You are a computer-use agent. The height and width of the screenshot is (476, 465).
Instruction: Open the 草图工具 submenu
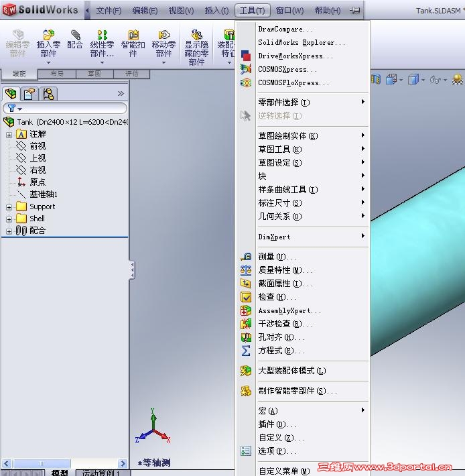[304, 149]
